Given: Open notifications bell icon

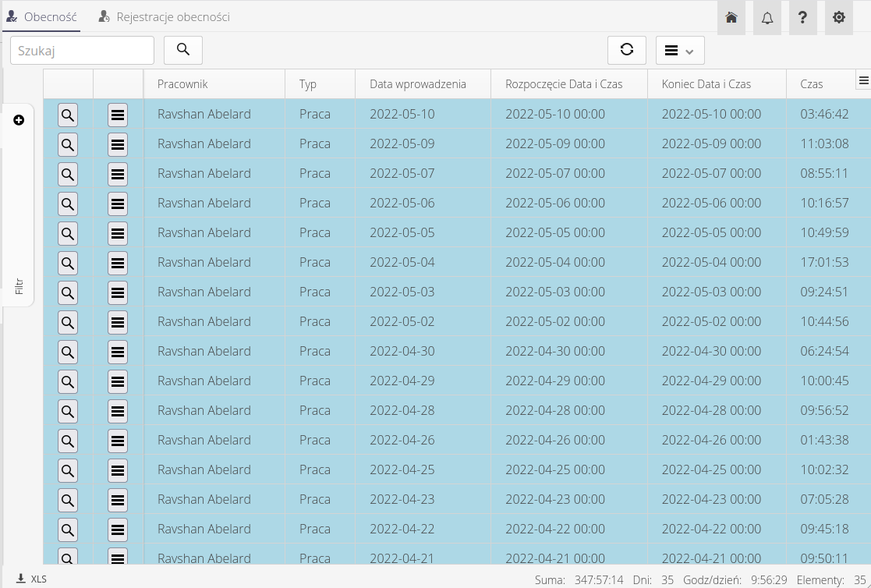Looking at the screenshot, I should coord(767,17).
